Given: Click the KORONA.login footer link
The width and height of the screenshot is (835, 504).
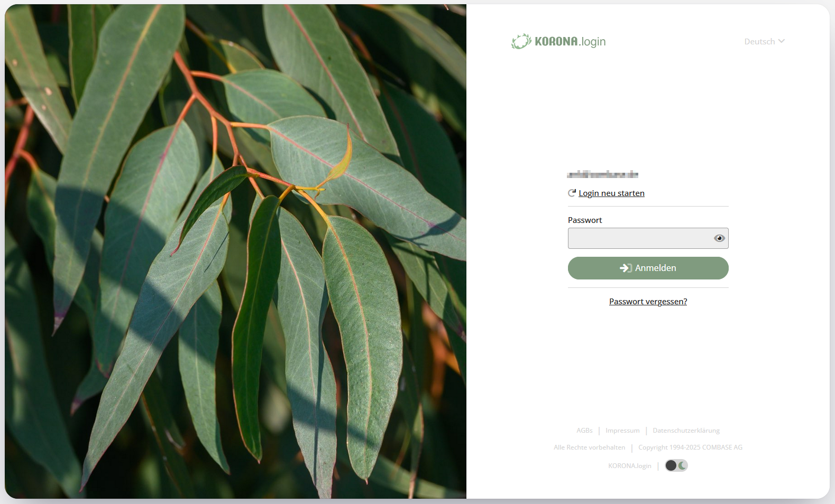Looking at the screenshot, I should tap(630, 465).
